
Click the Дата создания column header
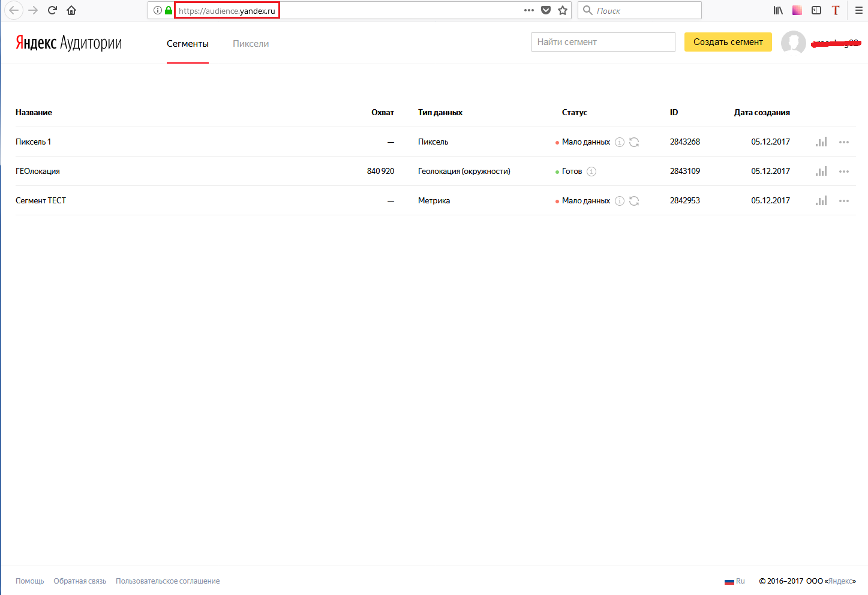point(762,113)
